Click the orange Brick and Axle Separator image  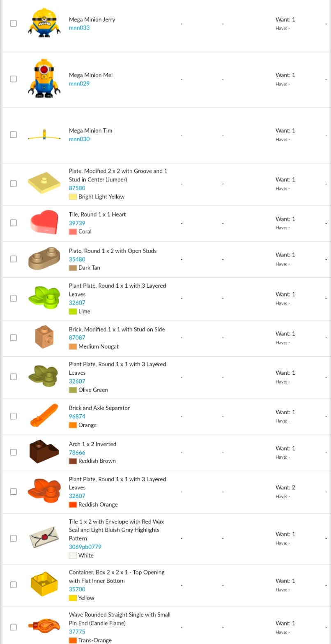[44, 416]
